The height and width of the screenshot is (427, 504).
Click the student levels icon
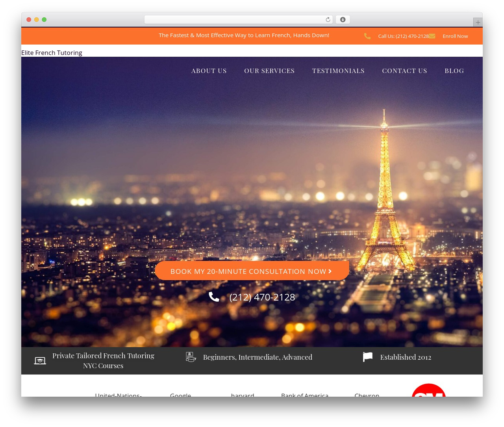[x=191, y=357]
